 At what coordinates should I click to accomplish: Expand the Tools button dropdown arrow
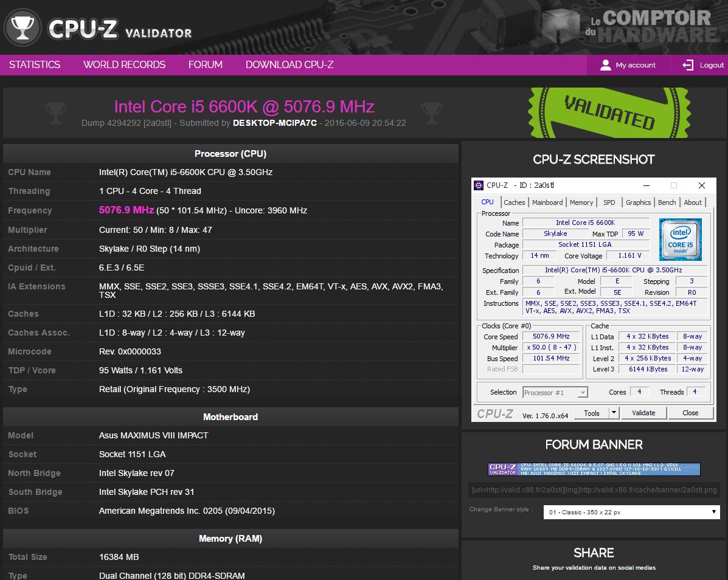point(614,413)
